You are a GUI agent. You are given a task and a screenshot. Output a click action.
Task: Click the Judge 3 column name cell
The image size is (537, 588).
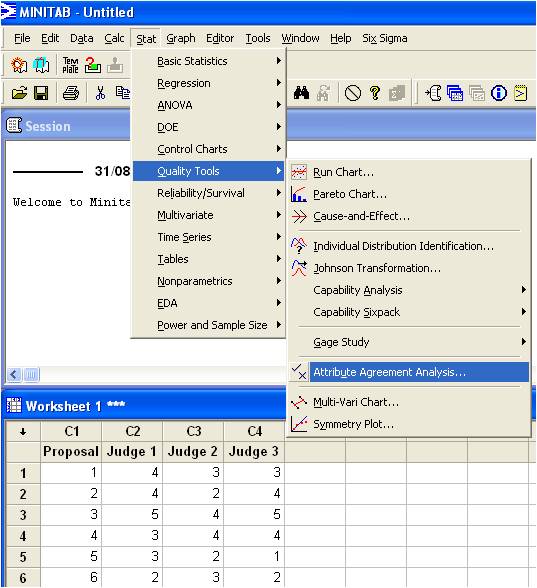(x=254, y=452)
